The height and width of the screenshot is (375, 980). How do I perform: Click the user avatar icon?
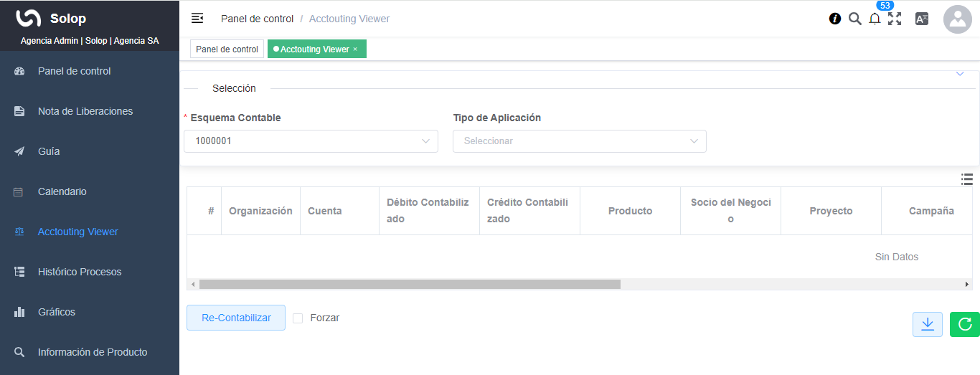click(957, 19)
